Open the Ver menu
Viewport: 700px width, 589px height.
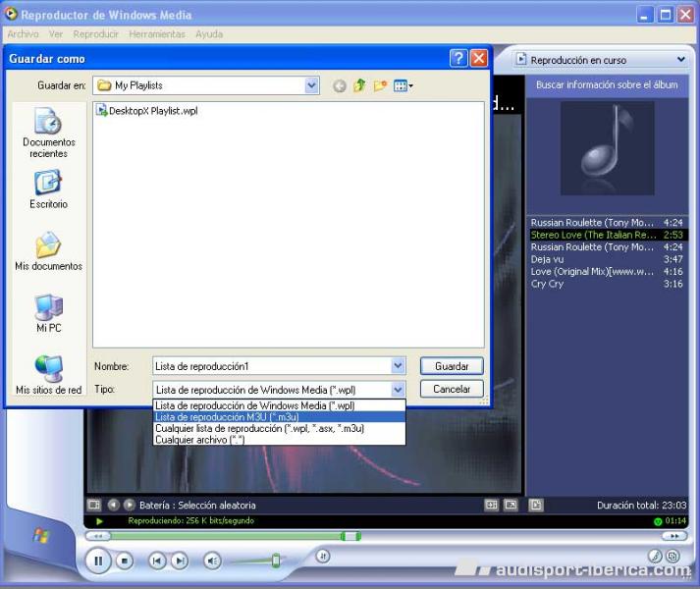point(56,34)
